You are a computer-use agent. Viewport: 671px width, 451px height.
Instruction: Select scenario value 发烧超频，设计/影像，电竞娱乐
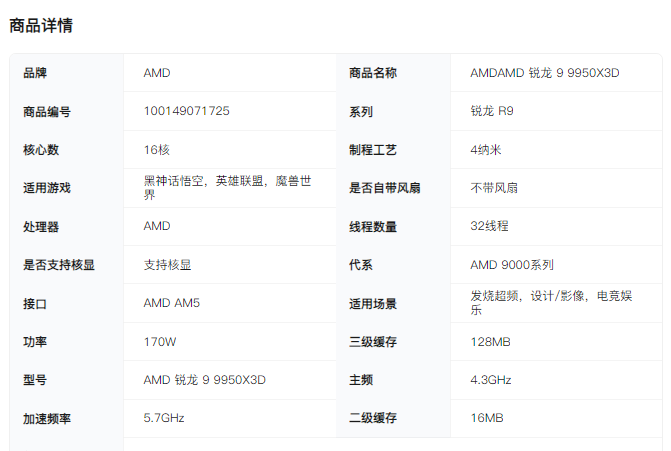point(551,303)
